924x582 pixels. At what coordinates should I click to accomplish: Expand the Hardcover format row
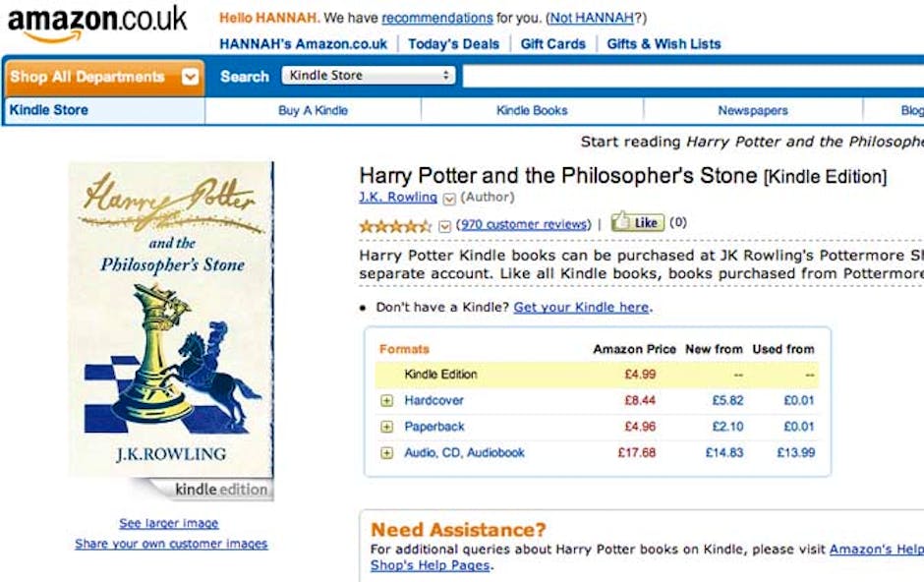pyautogui.click(x=386, y=401)
